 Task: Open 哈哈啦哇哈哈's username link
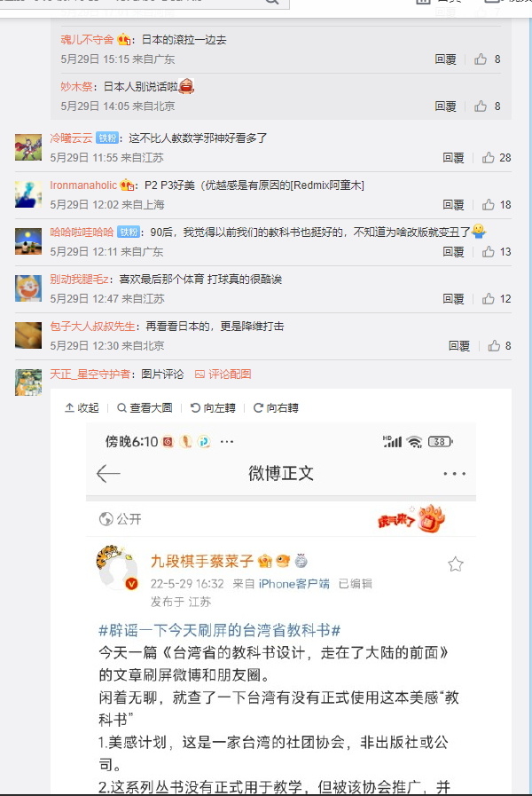pyautogui.click(x=82, y=232)
